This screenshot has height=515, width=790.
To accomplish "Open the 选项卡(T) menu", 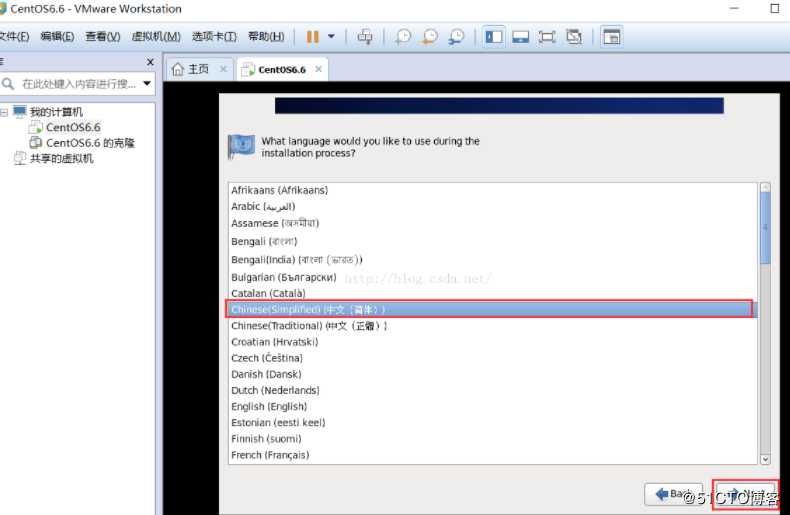I will [214, 36].
